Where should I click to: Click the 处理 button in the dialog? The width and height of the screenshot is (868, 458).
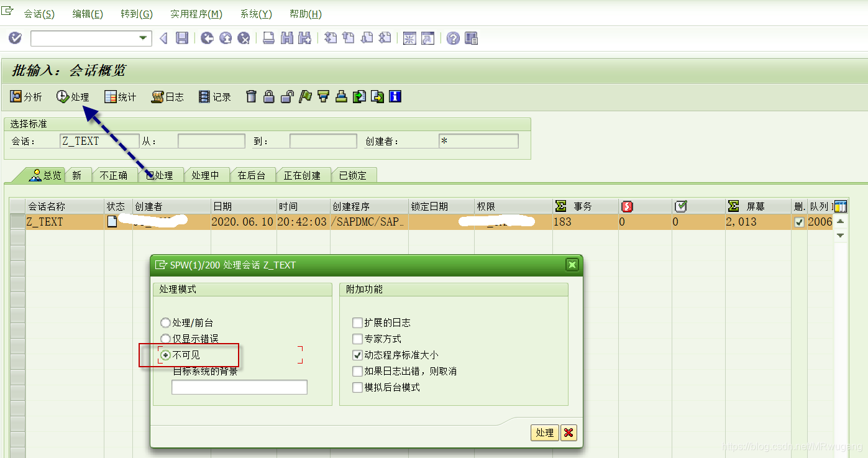pos(545,433)
